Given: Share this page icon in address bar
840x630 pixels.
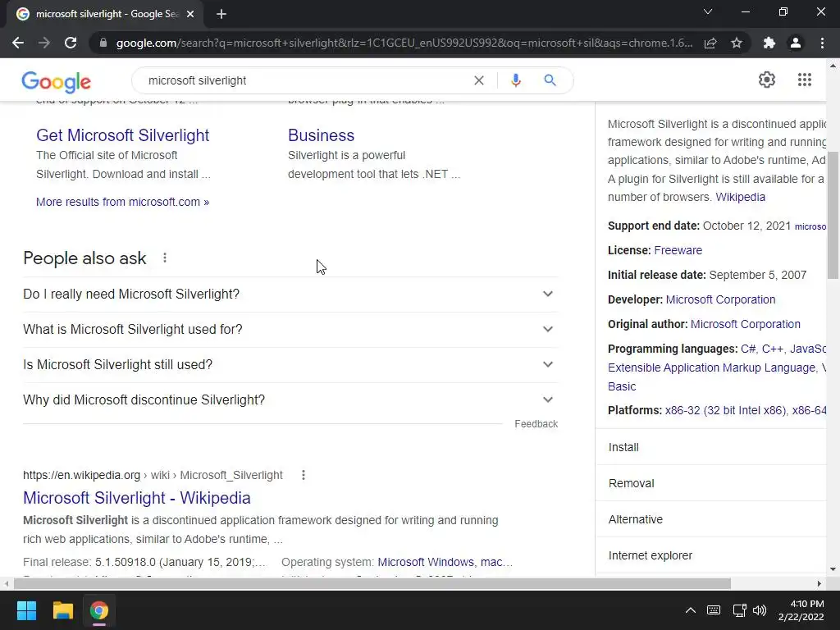Looking at the screenshot, I should (710, 43).
